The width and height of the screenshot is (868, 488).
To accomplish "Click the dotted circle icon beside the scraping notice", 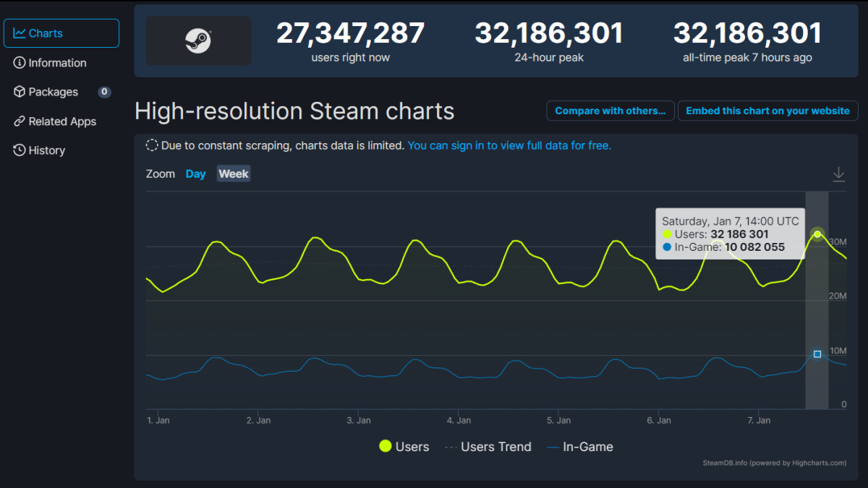I will click(x=151, y=145).
